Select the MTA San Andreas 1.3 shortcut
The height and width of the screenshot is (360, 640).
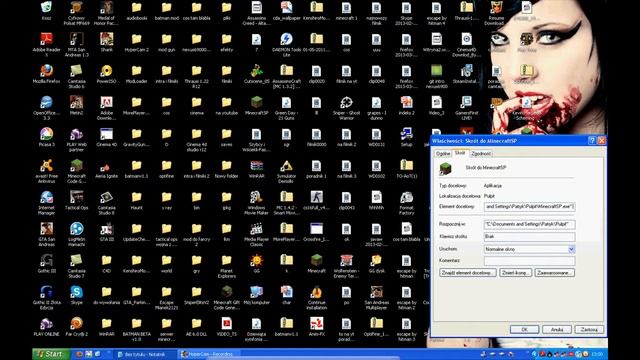pos(77,44)
